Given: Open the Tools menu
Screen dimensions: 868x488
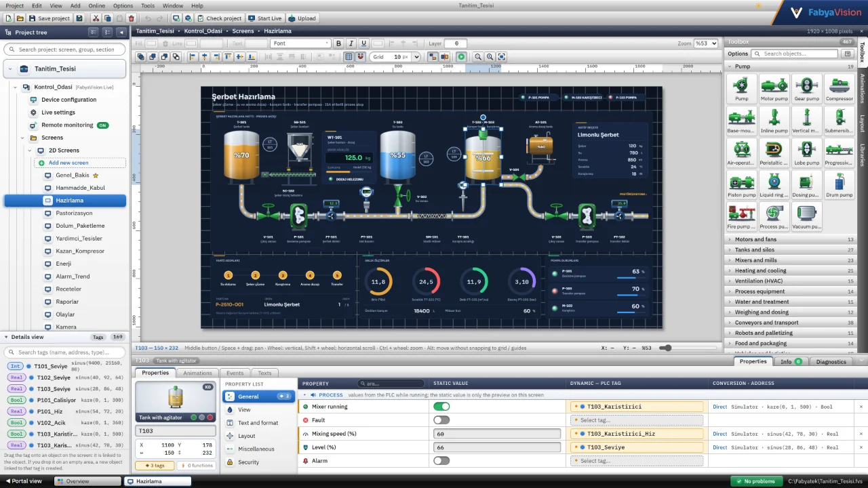Looking at the screenshot, I should 148,5.
